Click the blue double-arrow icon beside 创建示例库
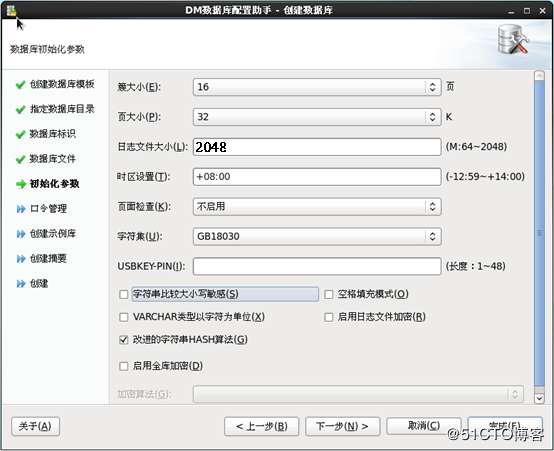 pyautogui.click(x=21, y=234)
